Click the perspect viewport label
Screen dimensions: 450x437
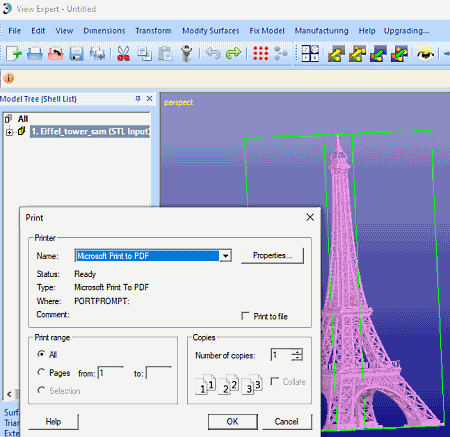point(178,102)
